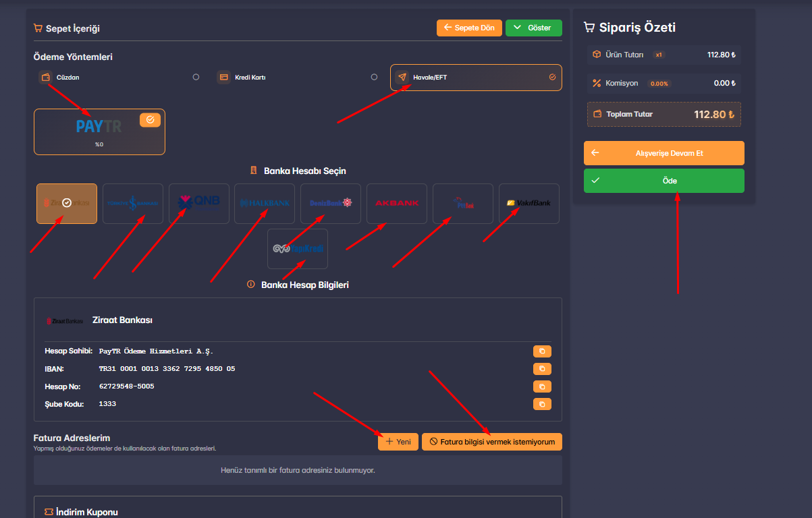Click the İndirim Kuponu ticket icon
This screenshot has height=518, width=812.
tap(49, 513)
